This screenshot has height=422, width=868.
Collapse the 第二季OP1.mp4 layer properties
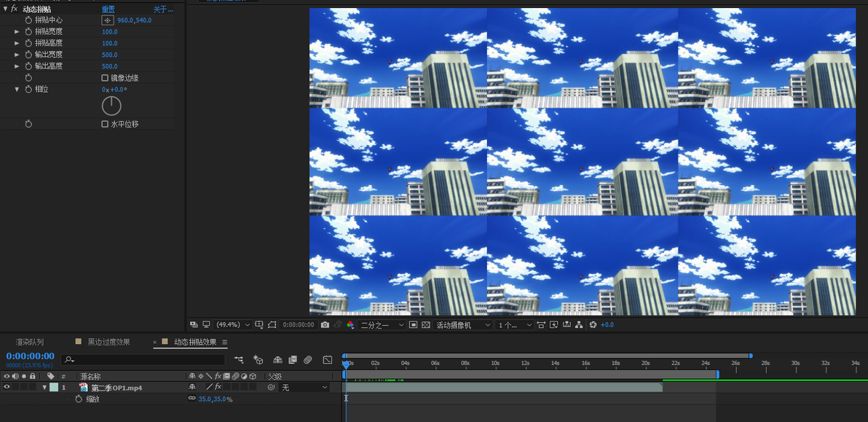click(45, 387)
